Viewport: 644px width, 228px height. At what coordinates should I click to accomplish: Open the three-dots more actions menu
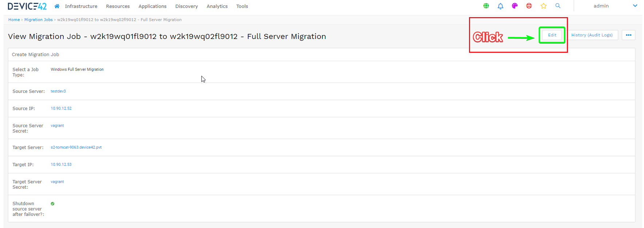[628, 35]
